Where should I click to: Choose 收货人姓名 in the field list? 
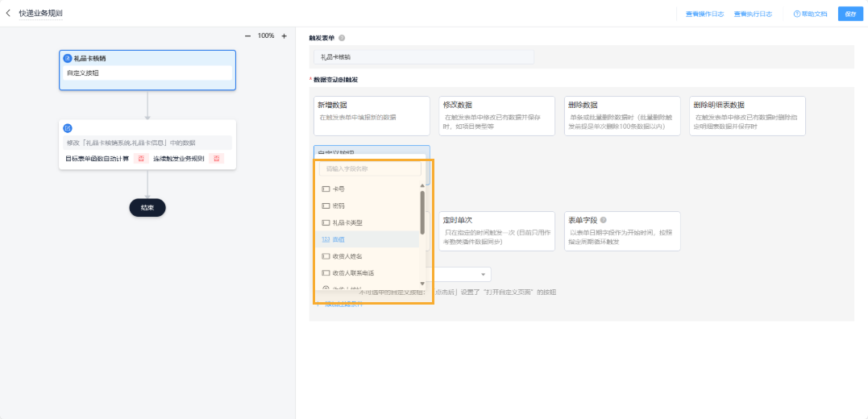pyautogui.click(x=367, y=256)
